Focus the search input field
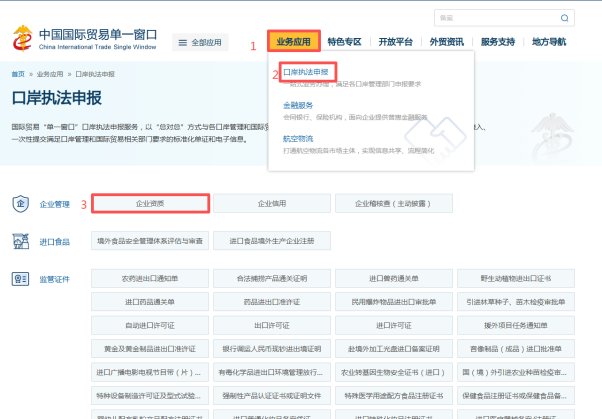 coord(497,18)
